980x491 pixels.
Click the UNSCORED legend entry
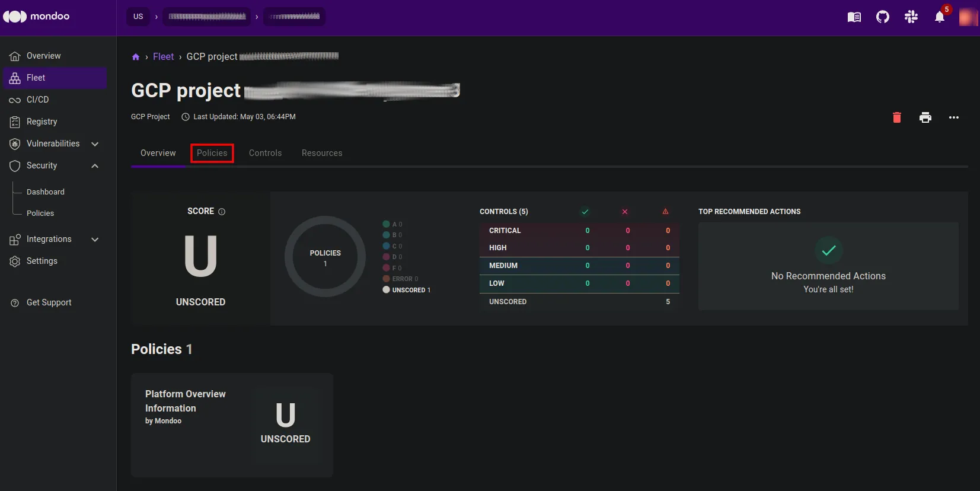[407, 290]
